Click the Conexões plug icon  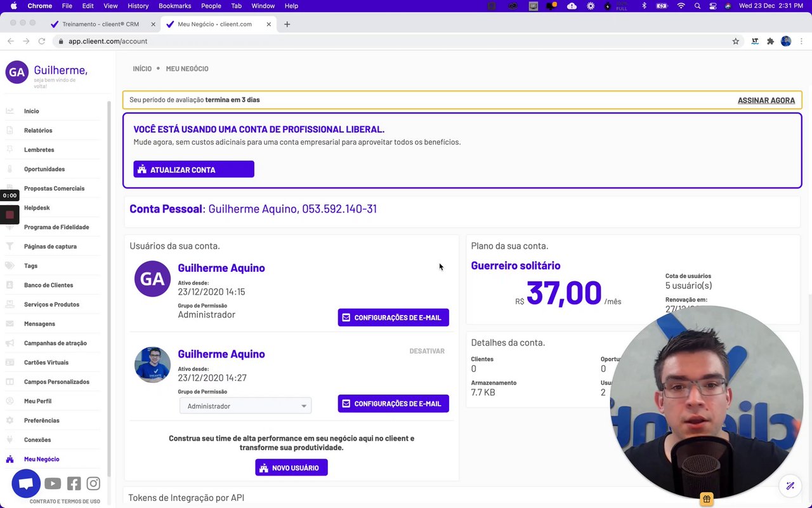pyautogui.click(x=10, y=439)
